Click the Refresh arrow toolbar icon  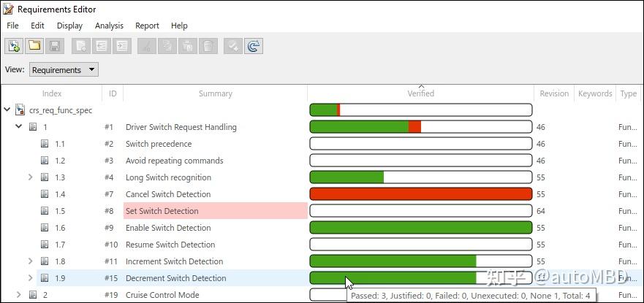(x=254, y=46)
